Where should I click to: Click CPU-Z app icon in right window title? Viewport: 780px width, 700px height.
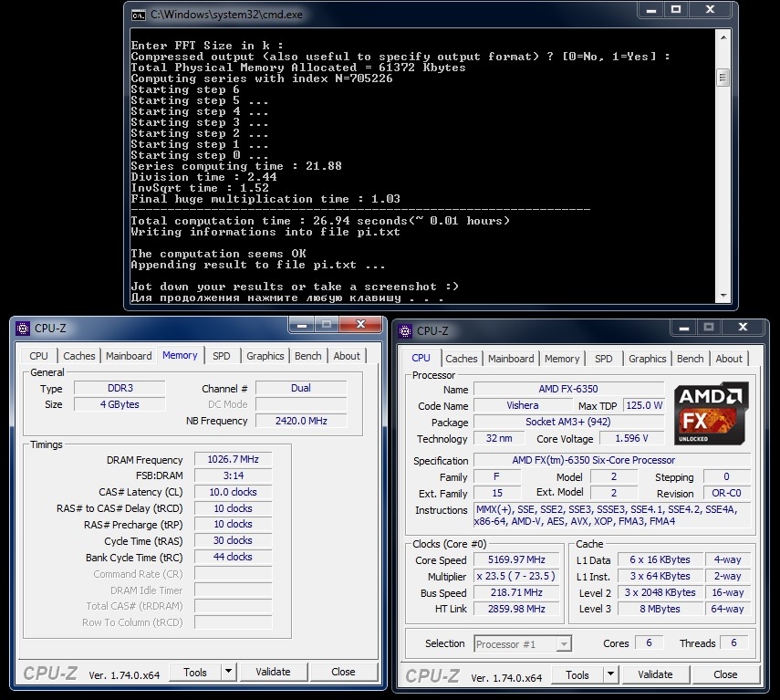(405, 331)
